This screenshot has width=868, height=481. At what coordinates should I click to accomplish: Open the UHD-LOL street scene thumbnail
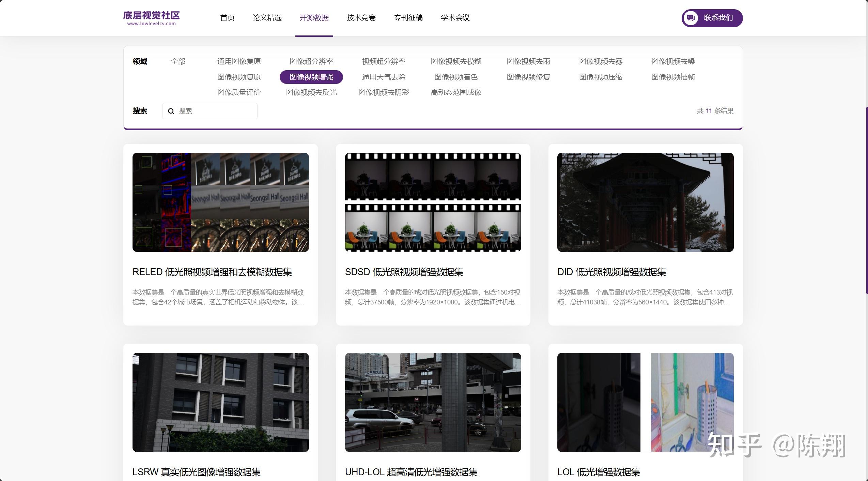[433, 402]
